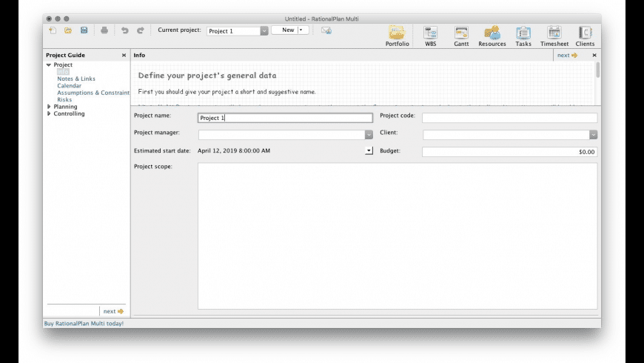Go to the Tasks view
644x363 pixels.
523,36
